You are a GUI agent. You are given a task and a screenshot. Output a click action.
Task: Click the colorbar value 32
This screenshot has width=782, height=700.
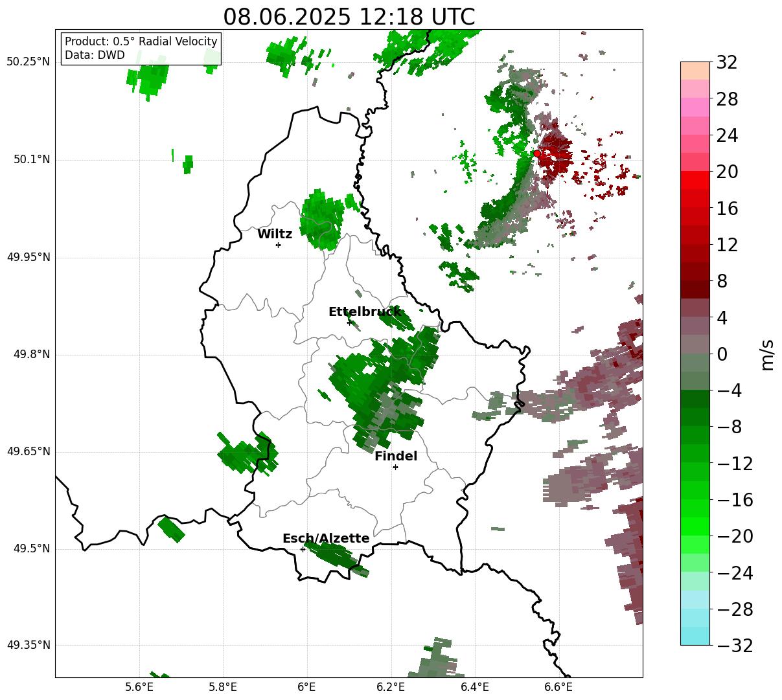tap(727, 63)
